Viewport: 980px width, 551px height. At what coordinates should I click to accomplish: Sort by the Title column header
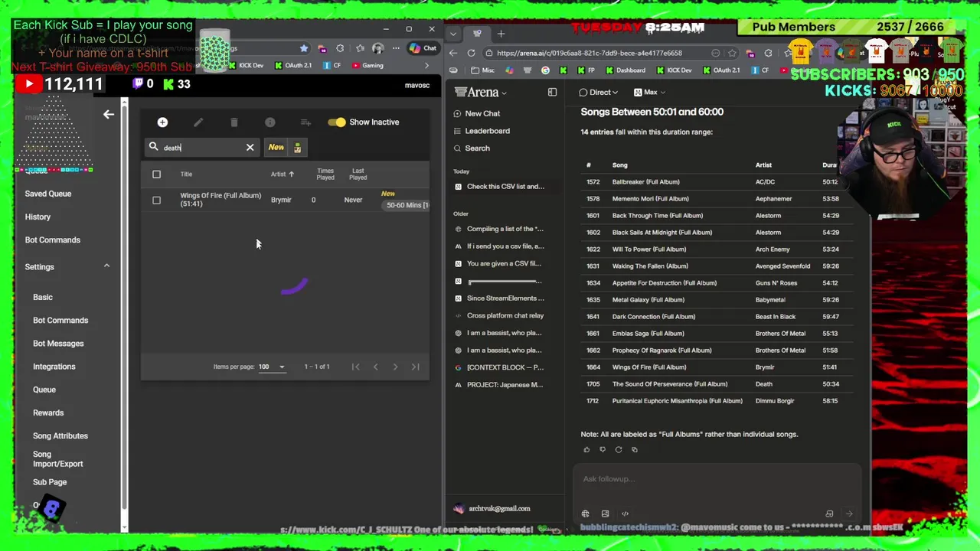pos(186,174)
